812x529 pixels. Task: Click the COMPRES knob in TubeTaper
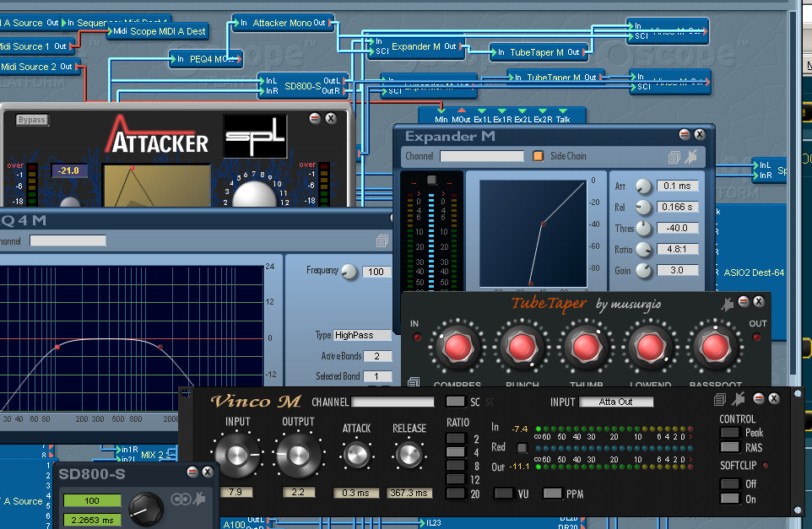click(x=457, y=347)
